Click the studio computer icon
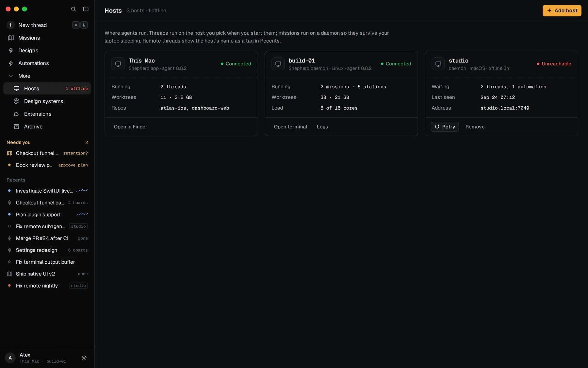The width and height of the screenshot is (588, 368). [438, 64]
